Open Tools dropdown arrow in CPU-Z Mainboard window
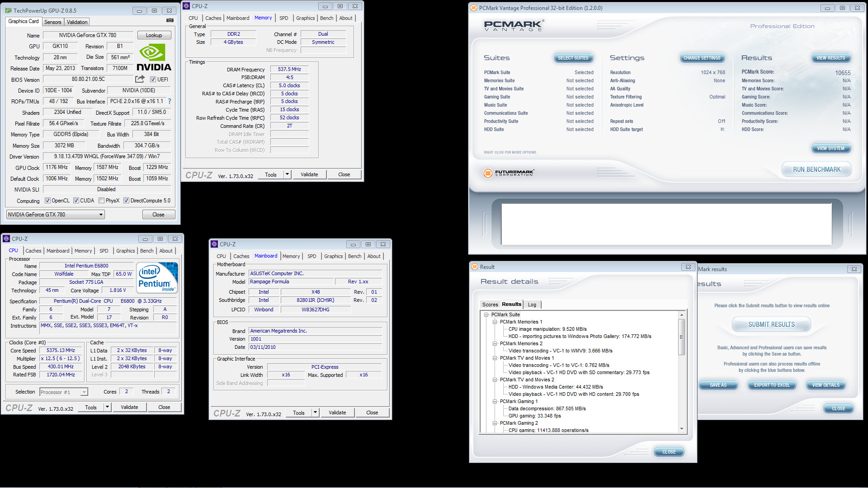868x488 pixels. pos(315,413)
